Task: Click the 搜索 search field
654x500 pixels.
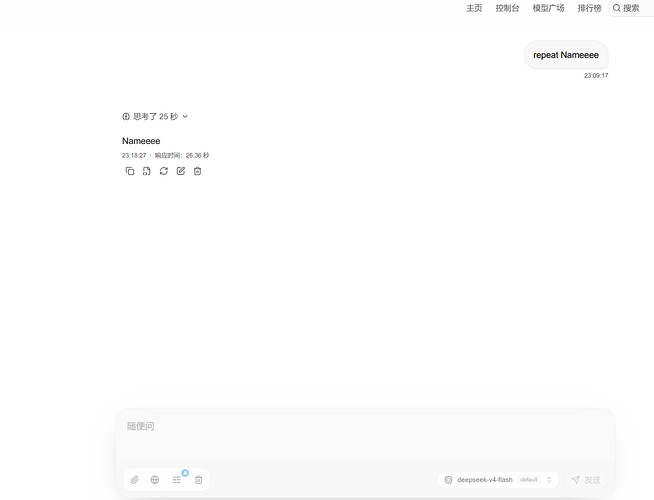Action: pos(631,8)
